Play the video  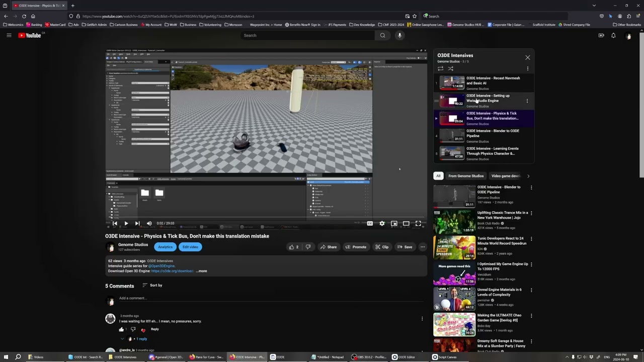(x=126, y=223)
